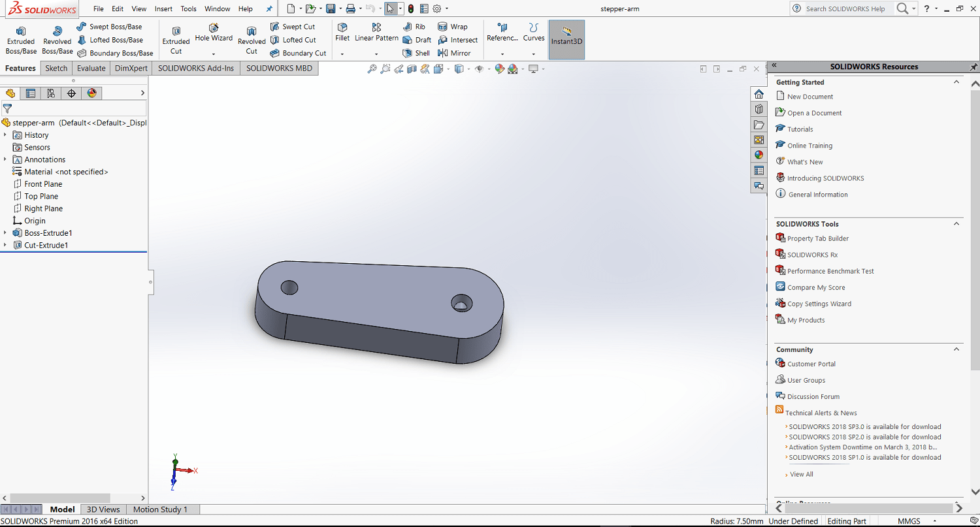Click the Search SOLIDWORKS Help field
980x527 pixels.
[x=841, y=8]
